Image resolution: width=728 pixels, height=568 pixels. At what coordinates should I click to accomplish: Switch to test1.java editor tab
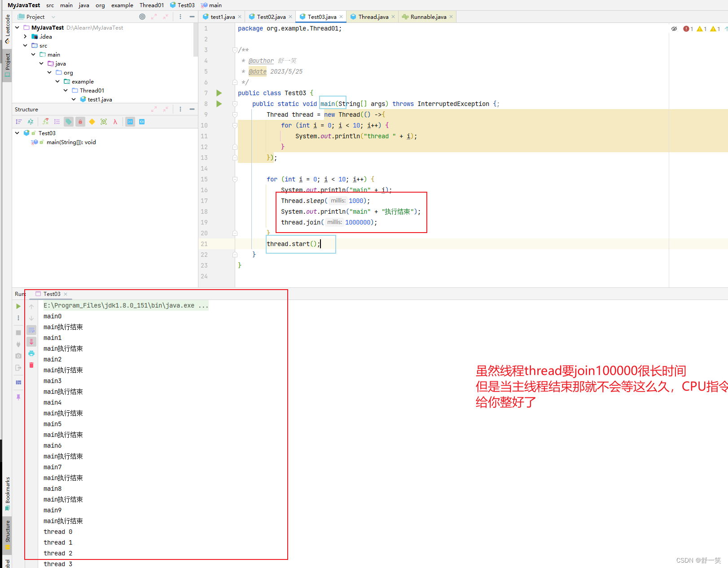222,17
